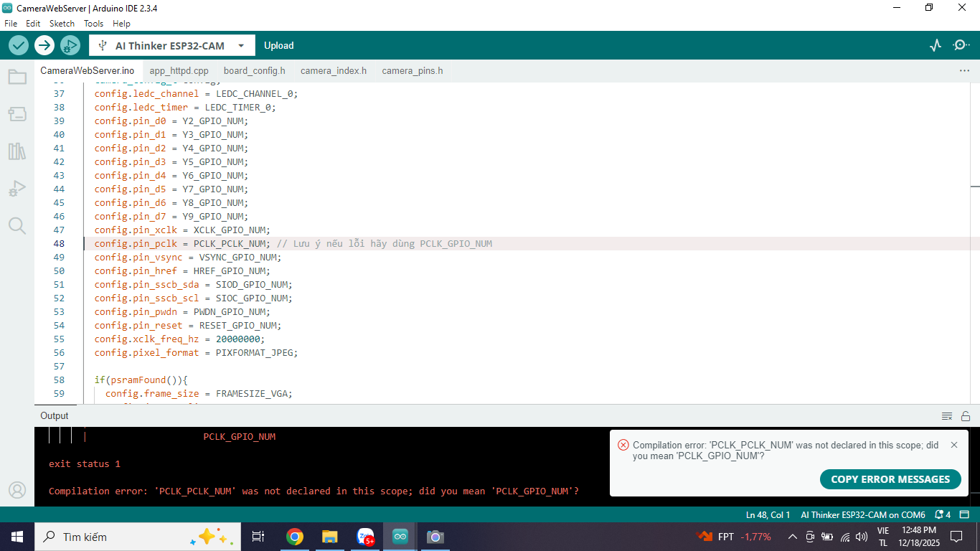Viewport: 980px width, 551px height.
Task: Open the Serial Monitor
Action: [x=961, y=45]
